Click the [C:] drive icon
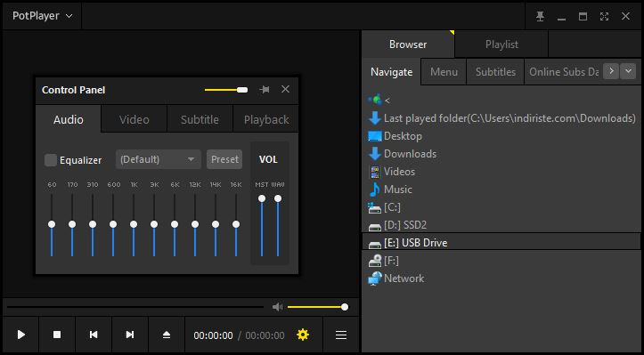Viewport: 644px width, 355px height. pos(375,207)
